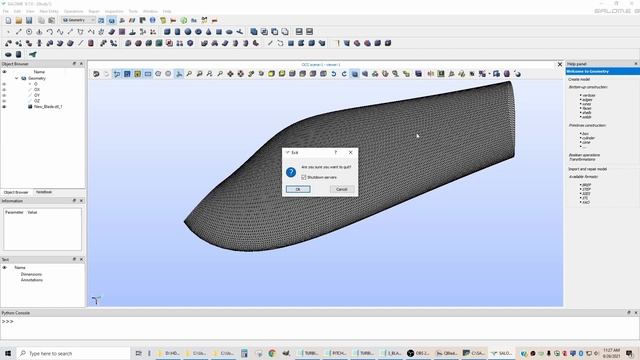Switch to the Notebook tab
This screenshot has height=360, width=640.
pyautogui.click(x=44, y=192)
